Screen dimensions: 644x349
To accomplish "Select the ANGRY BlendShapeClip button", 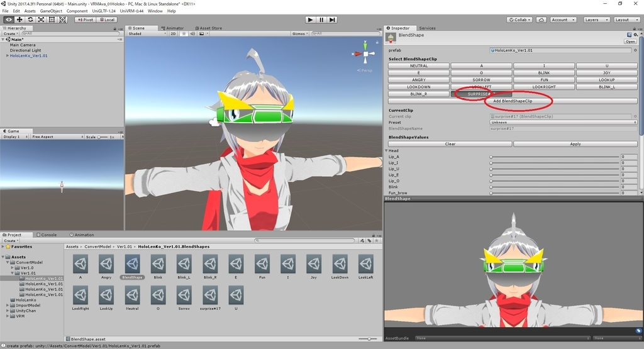I will pyautogui.click(x=418, y=80).
